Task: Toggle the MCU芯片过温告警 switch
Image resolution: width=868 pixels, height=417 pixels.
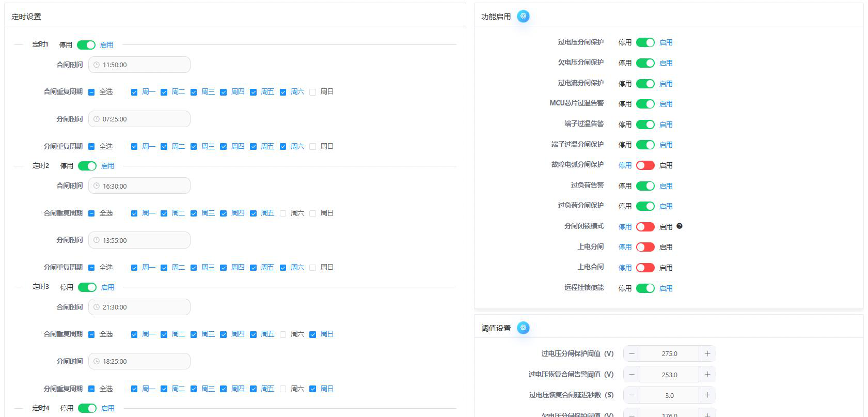Action: tap(645, 104)
